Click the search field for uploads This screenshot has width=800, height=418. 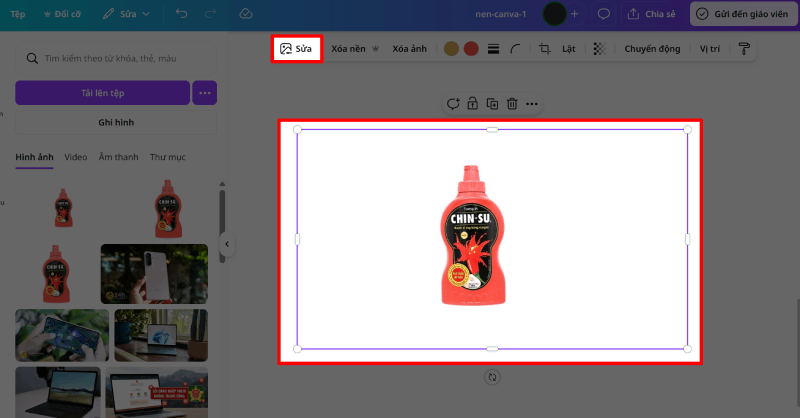(120, 59)
